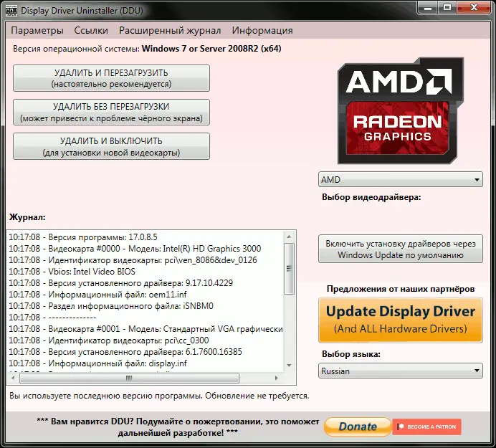Click the log horizontal scrollbar thumb

(x=129, y=378)
